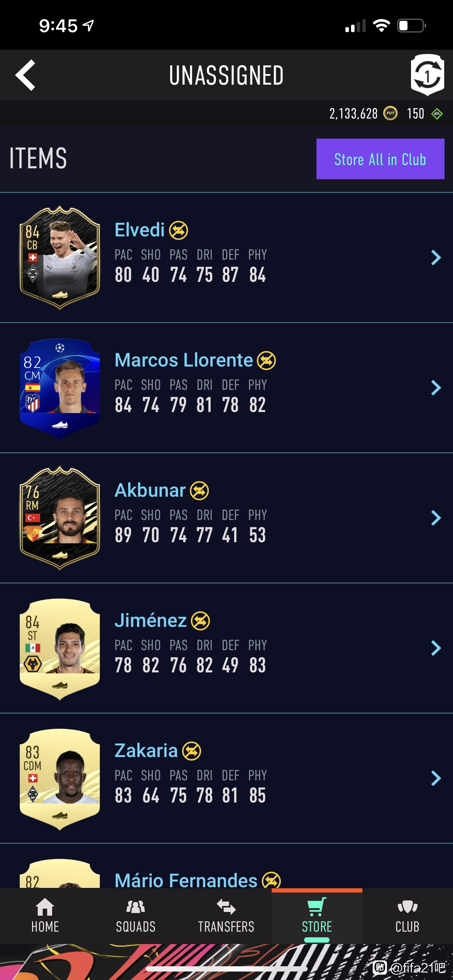
Task: Open Zakaria details with right chevron
Action: [x=436, y=778]
